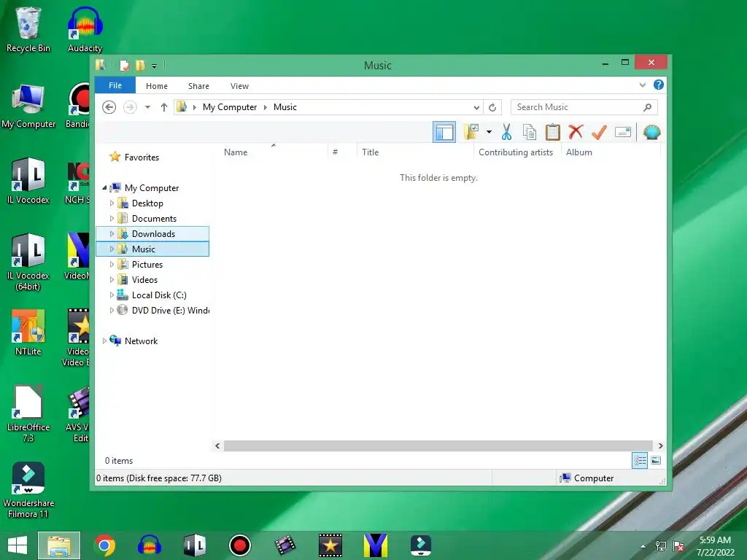Expand the Local Disk (C:) node
747x560 pixels.
(112, 295)
